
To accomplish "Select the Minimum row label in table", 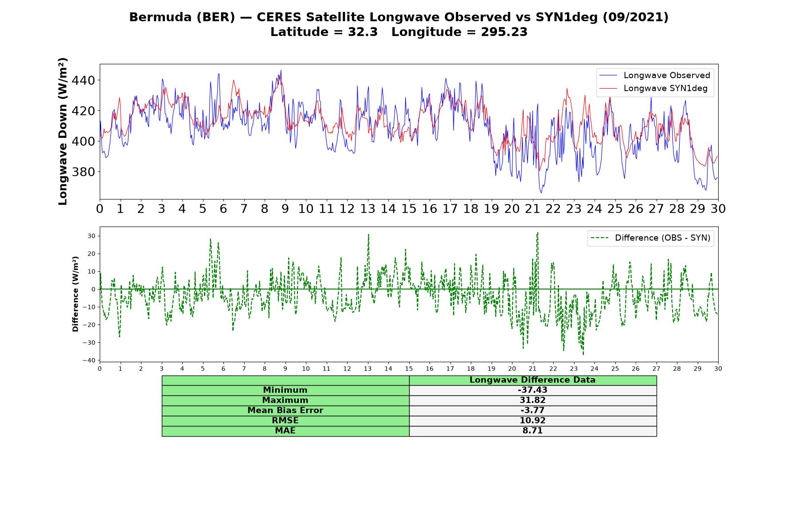I will (286, 390).
